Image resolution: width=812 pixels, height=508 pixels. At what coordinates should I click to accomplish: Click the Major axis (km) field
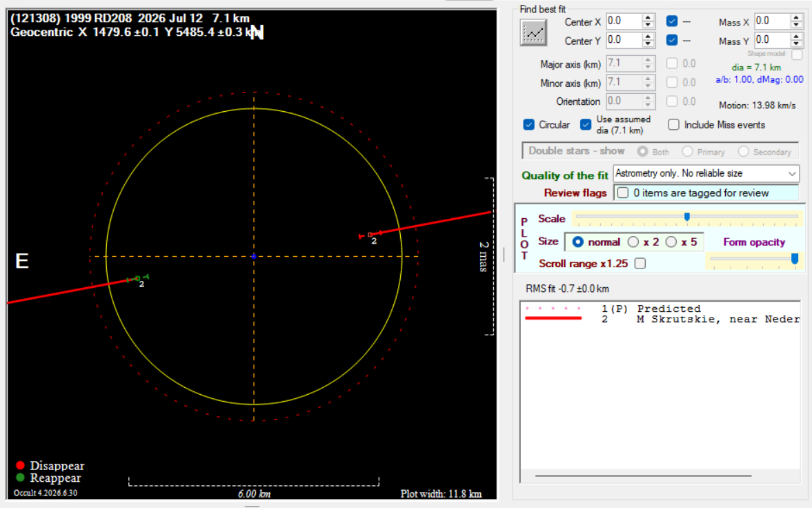(624, 63)
